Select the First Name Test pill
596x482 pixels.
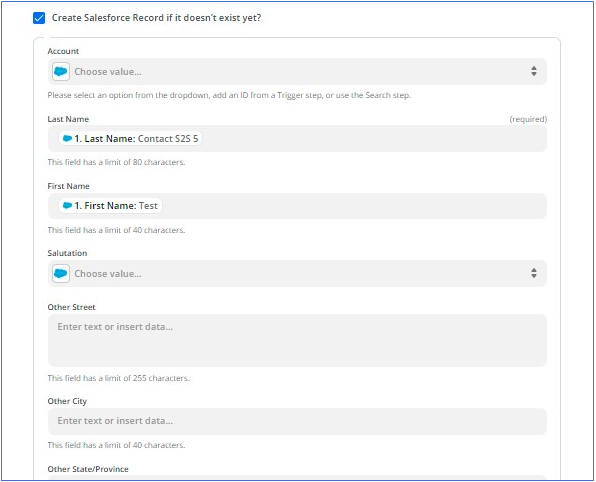[x=110, y=206]
